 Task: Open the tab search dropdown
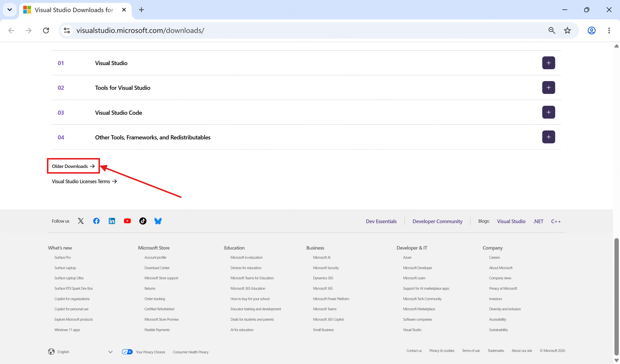coord(10,10)
